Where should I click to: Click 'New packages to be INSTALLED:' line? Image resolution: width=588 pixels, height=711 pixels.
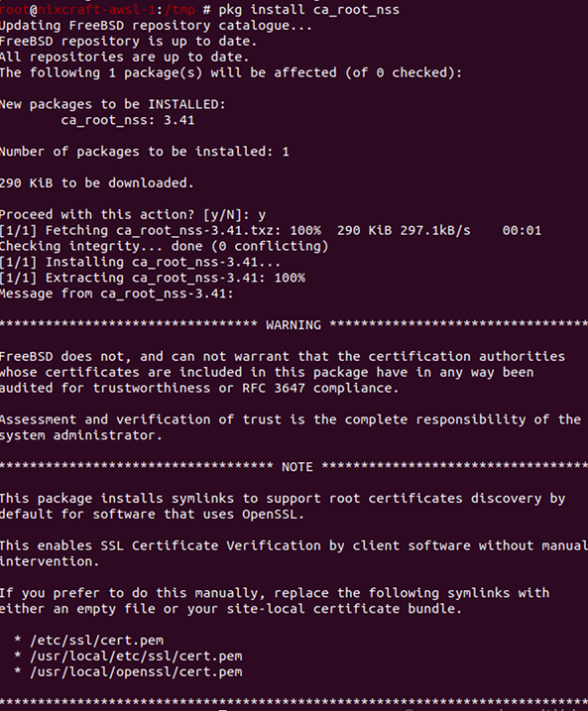coord(112,104)
